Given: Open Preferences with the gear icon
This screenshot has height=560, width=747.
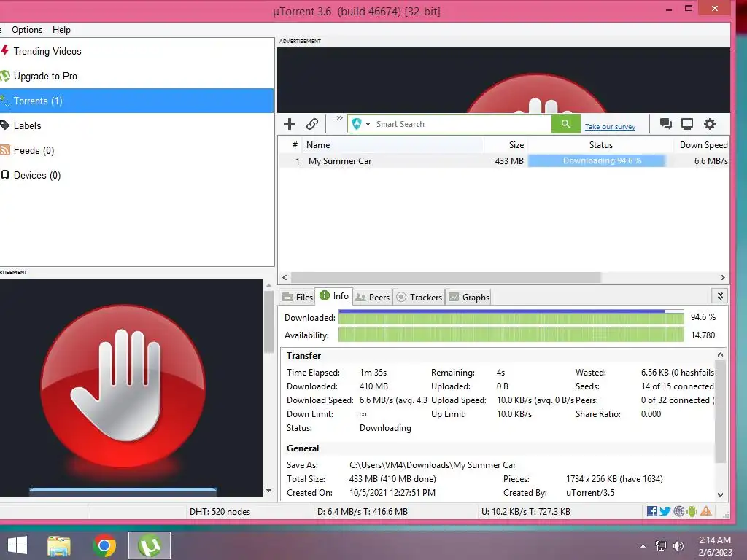Looking at the screenshot, I should (710, 124).
